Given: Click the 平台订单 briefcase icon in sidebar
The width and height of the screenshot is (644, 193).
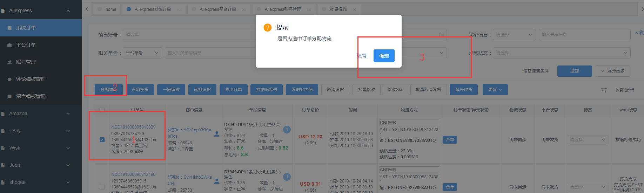Looking at the screenshot, I should [9, 45].
